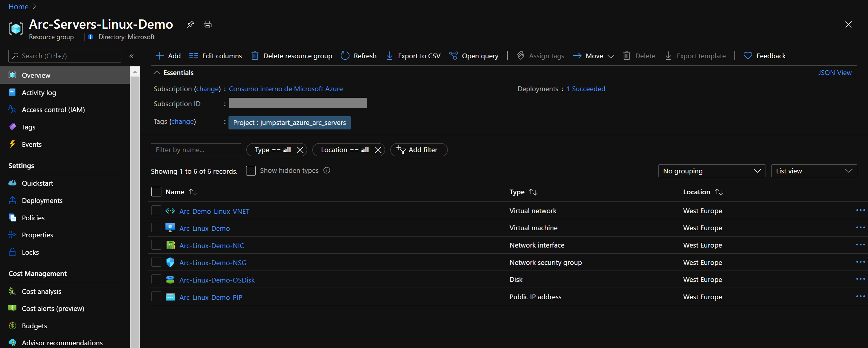Image resolution: width=868 pixels, height=348 pixels.
Task: Open the List view dropdown
Action: pyautogui.click(x=814, y=171)
